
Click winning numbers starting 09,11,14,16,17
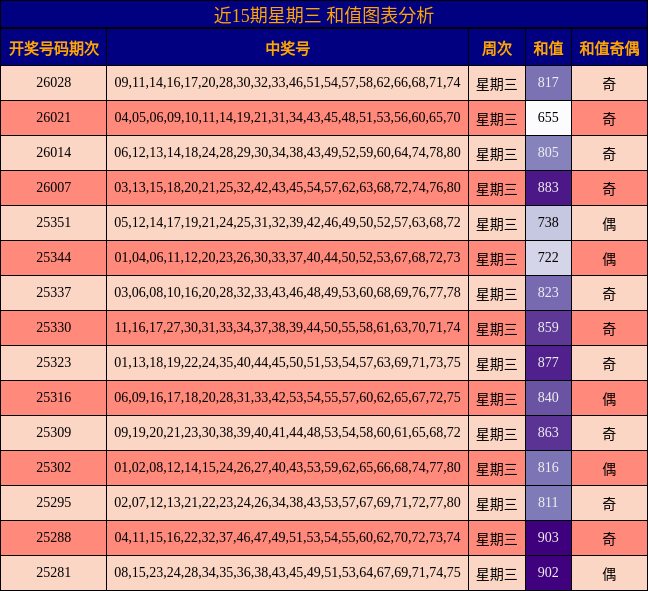[x=287, y=83]
